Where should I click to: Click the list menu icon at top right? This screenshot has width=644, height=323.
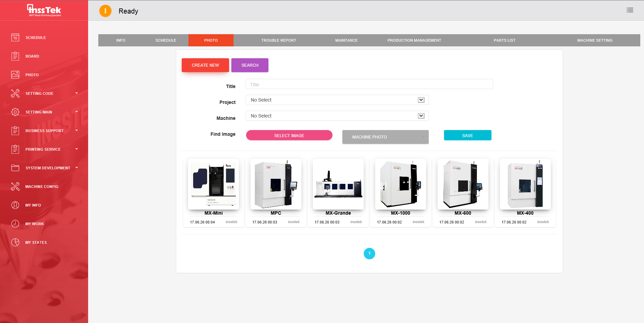(x=630, y=10)
